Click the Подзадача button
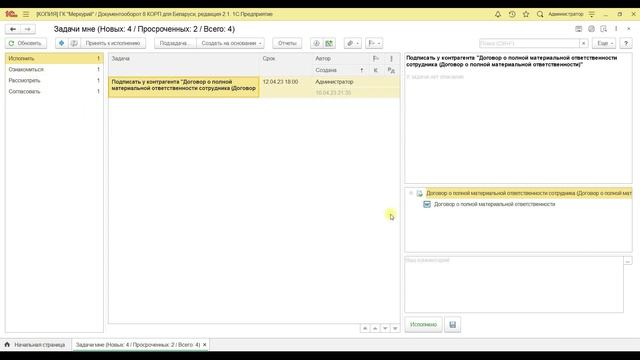The width and height of the screenshot is (640, 360). tap(175, 43)
